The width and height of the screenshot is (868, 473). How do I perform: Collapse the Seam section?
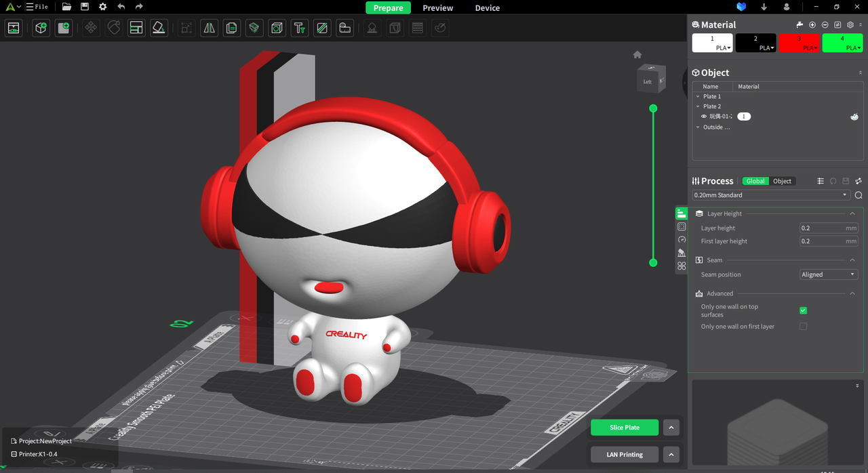tap(852, 260)
